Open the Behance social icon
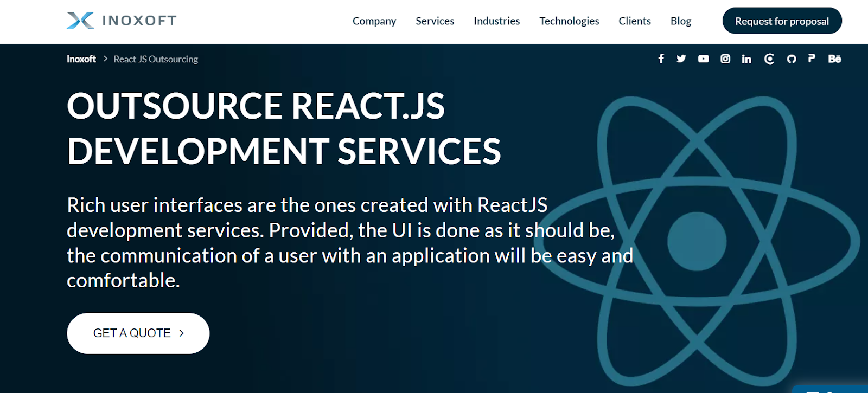Viewport: 868px width, 393px height. point(834,59)
